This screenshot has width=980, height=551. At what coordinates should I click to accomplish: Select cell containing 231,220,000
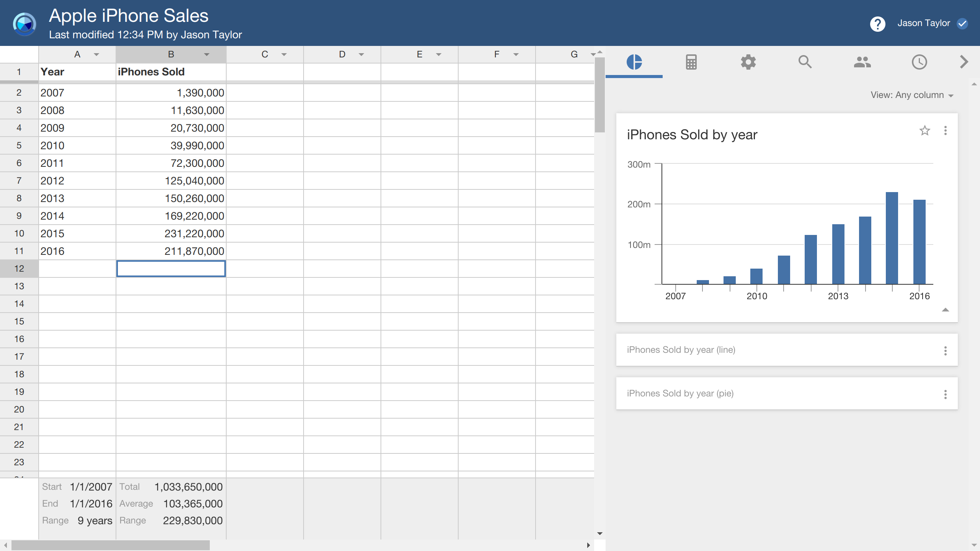point(171,233)
